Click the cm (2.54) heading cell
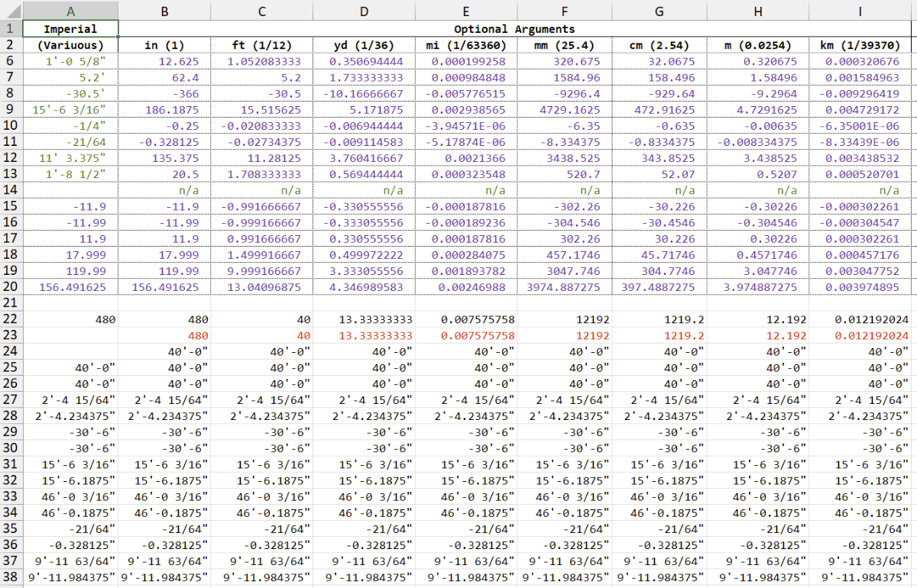Image resolution: width=917 pixels, height=588 pixels. coord(659,45)
